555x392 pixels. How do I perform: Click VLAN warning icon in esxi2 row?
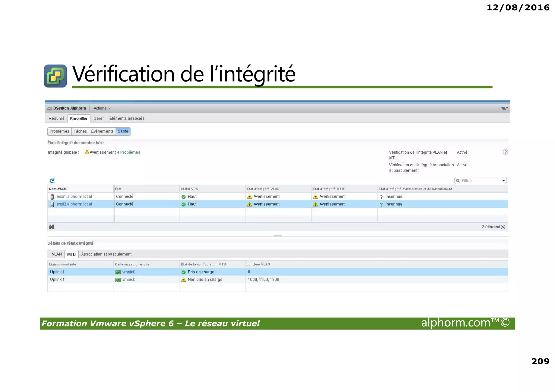[250, 204]
